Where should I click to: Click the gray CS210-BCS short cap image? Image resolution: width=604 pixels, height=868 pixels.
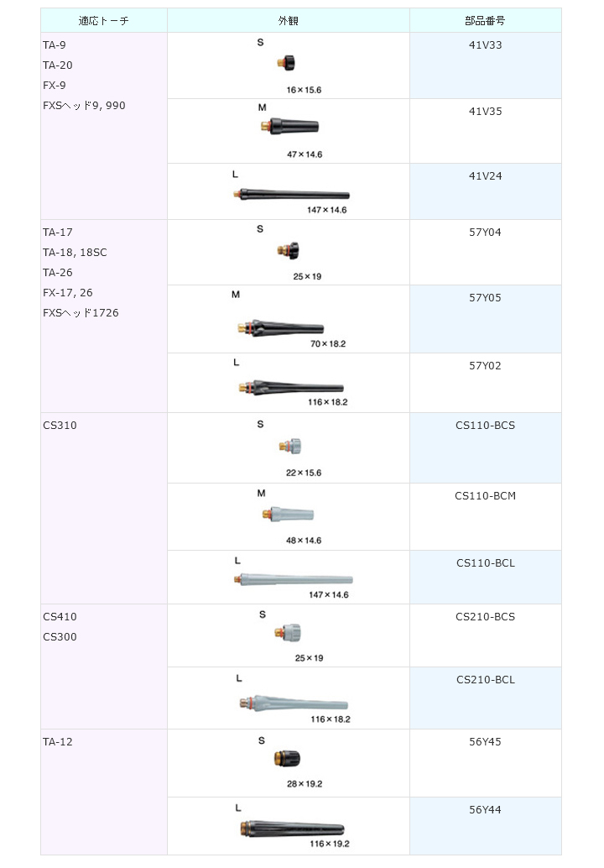pyautogui.click(x=290, y=631)
